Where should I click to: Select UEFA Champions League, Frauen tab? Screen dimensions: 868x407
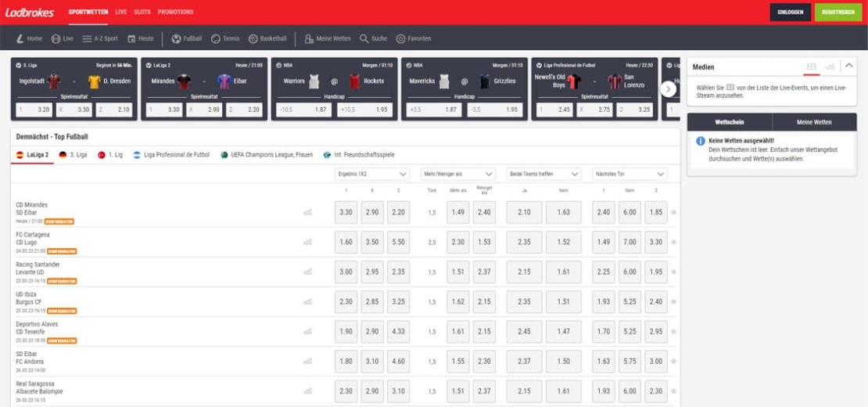[x=267, y=155]
